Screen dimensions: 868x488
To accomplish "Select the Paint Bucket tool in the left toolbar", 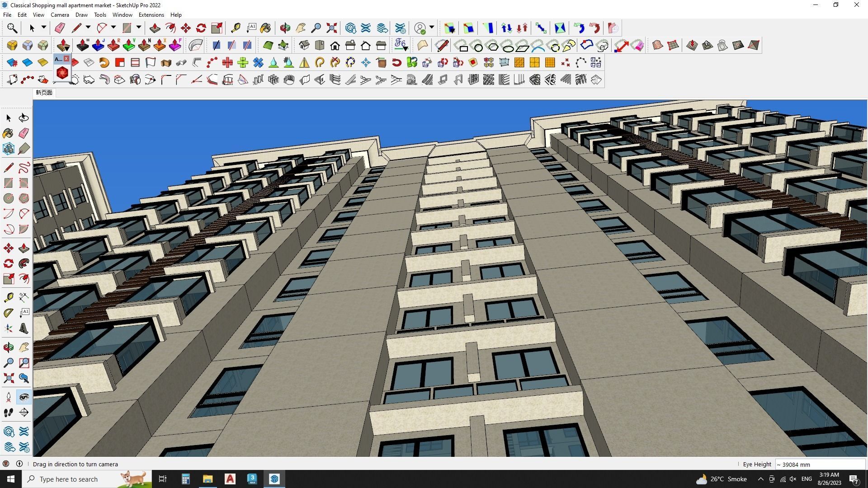I will point(7,133).
